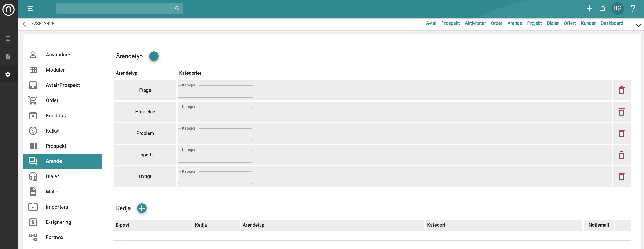The width and height of the screenshot is (644, 249).
Task: Go back using the arrow beside 723812928
Action: (x=24, y=24)
